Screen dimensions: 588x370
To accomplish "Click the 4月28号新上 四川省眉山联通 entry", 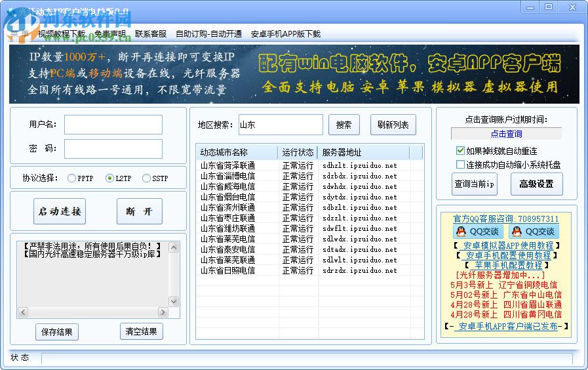I will 506,304.
